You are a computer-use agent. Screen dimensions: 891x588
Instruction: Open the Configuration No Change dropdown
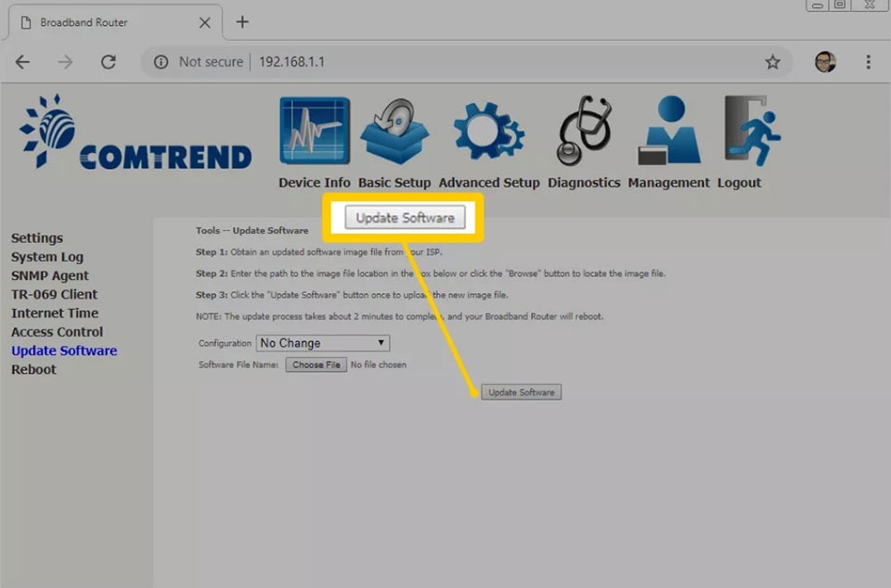click(323, 343)
